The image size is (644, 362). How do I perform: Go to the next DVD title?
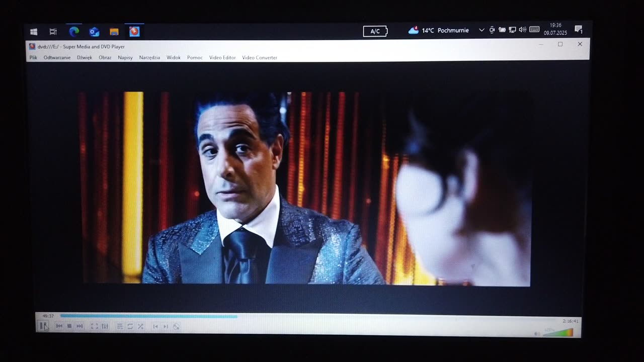166,327
